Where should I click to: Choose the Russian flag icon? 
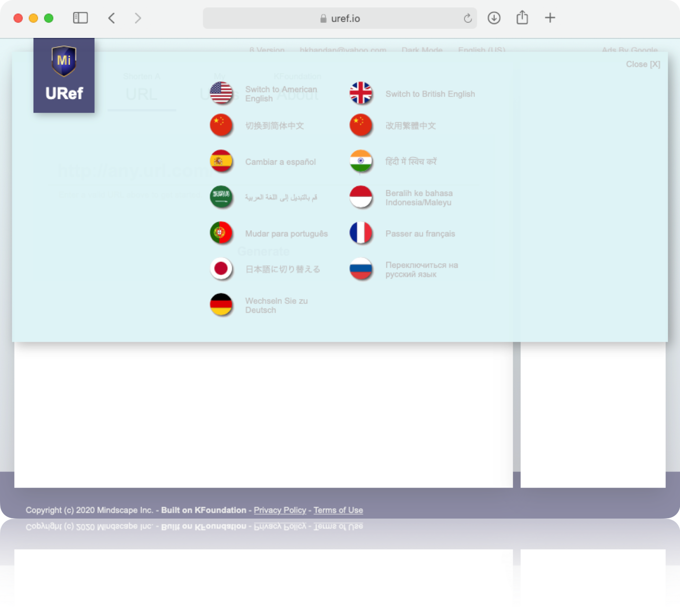(361, 269)
